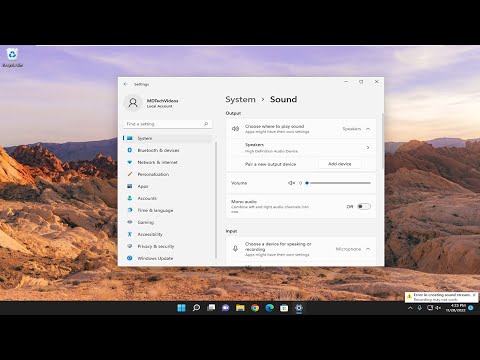Click the Accessibility figure icon
The height and width of the screenshot is (360, 480).
[130, 234]
